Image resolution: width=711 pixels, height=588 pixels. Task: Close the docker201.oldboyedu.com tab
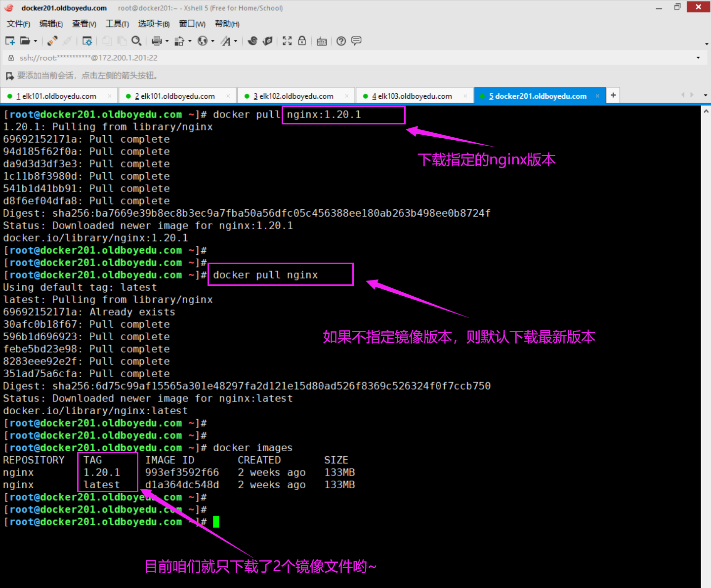point(597,96)
